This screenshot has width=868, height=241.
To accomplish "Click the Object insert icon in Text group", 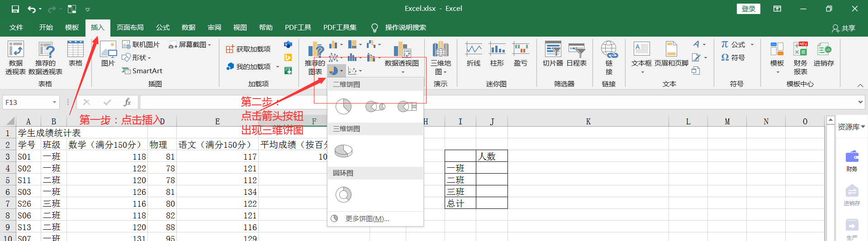I will 696,71.
